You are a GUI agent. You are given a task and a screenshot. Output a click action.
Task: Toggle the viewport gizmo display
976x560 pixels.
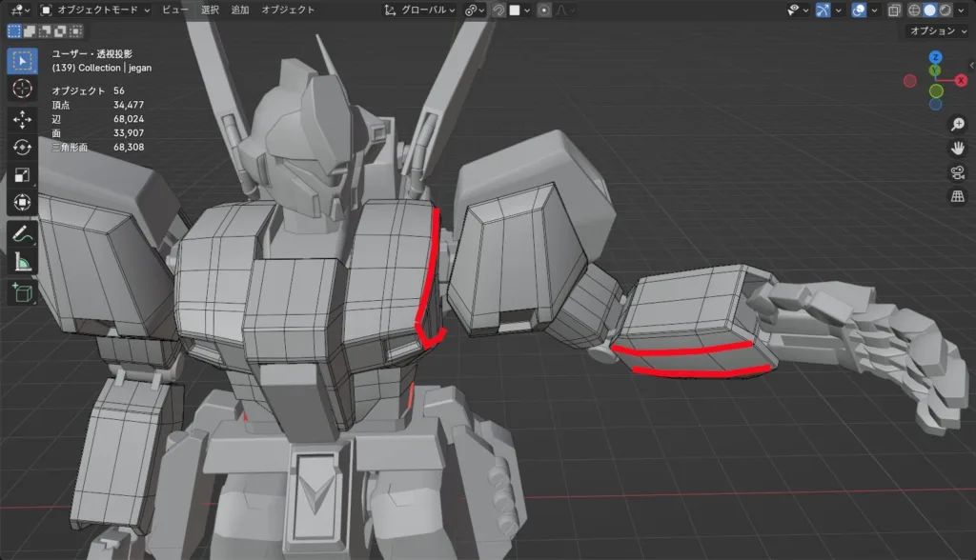click(x=823, y=10)
